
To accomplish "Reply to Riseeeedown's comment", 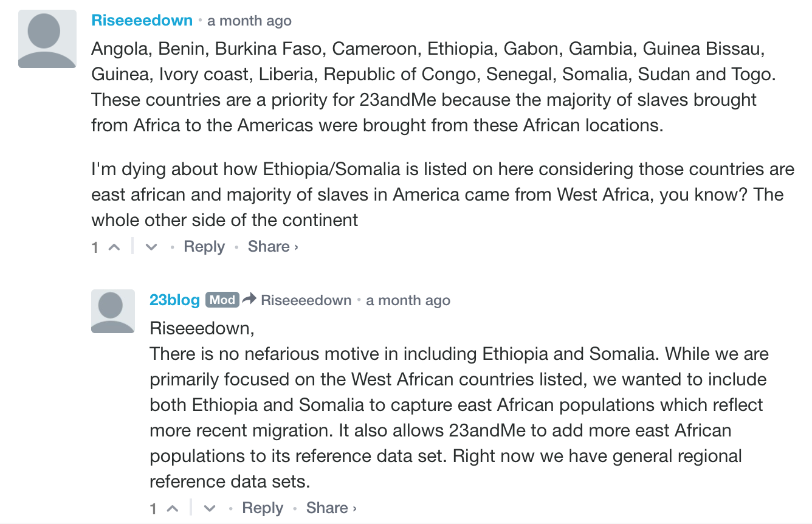I will 204,247.
